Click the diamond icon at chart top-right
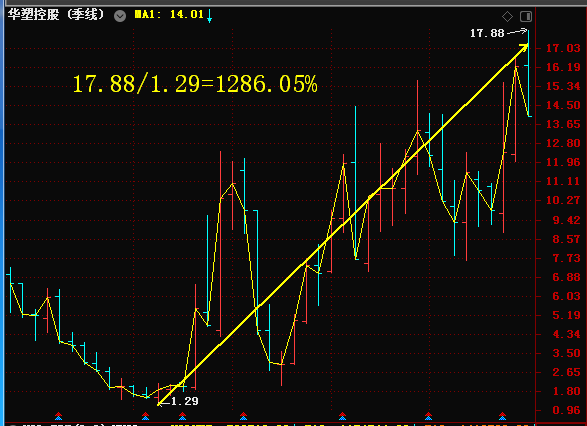Image resolution: width=587 pixels, height=426 pixels. point(507,16)
